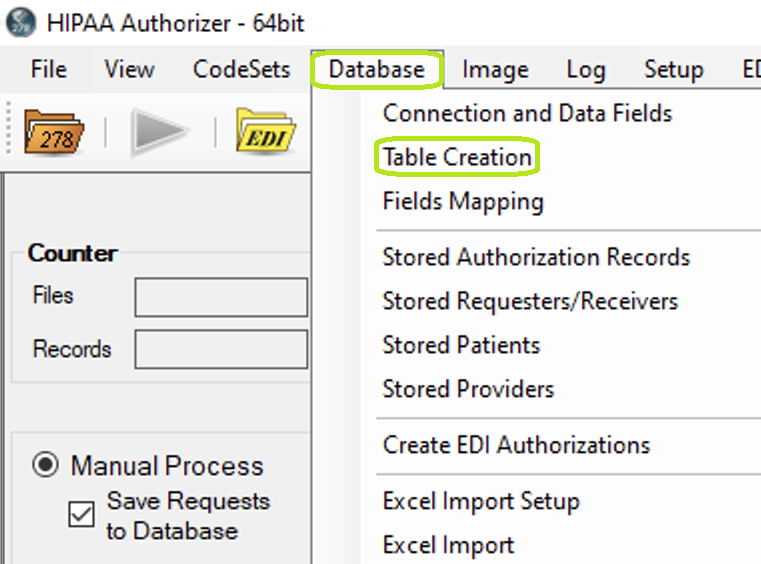Open the Image menu
761x564 pixels.
(x=495, y=69)
